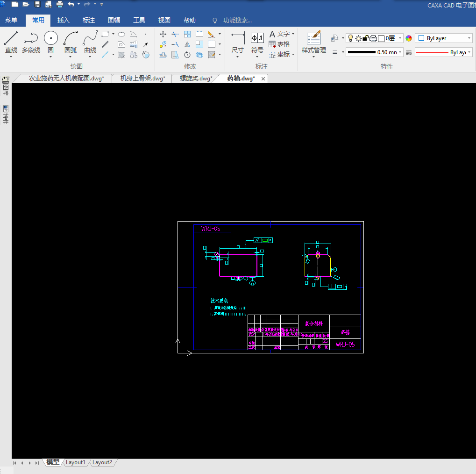Open the 图库 side panel
The image size is (476, 474).
point(6,86)
